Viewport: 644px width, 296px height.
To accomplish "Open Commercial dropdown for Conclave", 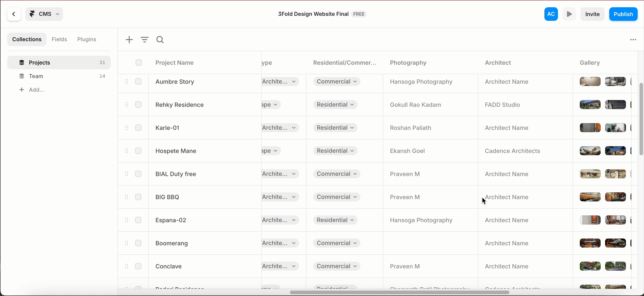I will point(336,266).
